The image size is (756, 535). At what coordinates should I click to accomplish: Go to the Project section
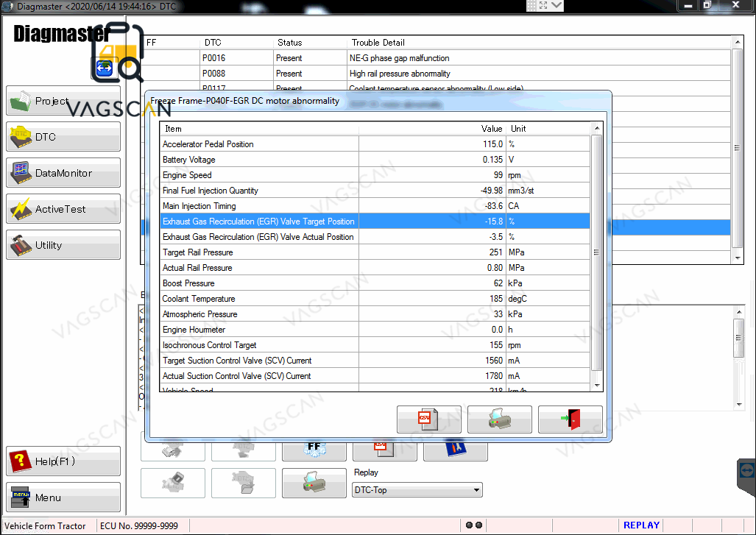[63, 101]
